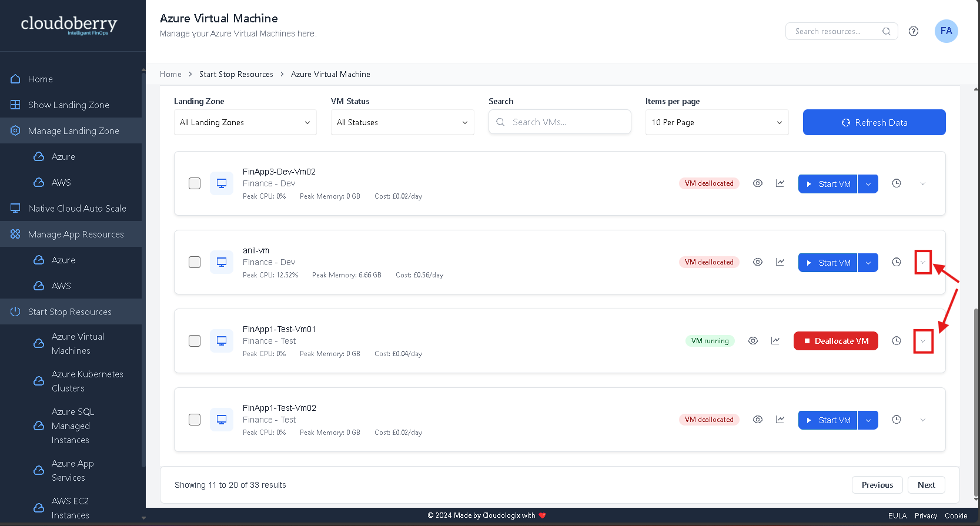The height and width of the screenshot is (526, 980).
Task: Click the eye icon for FinApp1-Test-Vm02
Action: (758, 420)
